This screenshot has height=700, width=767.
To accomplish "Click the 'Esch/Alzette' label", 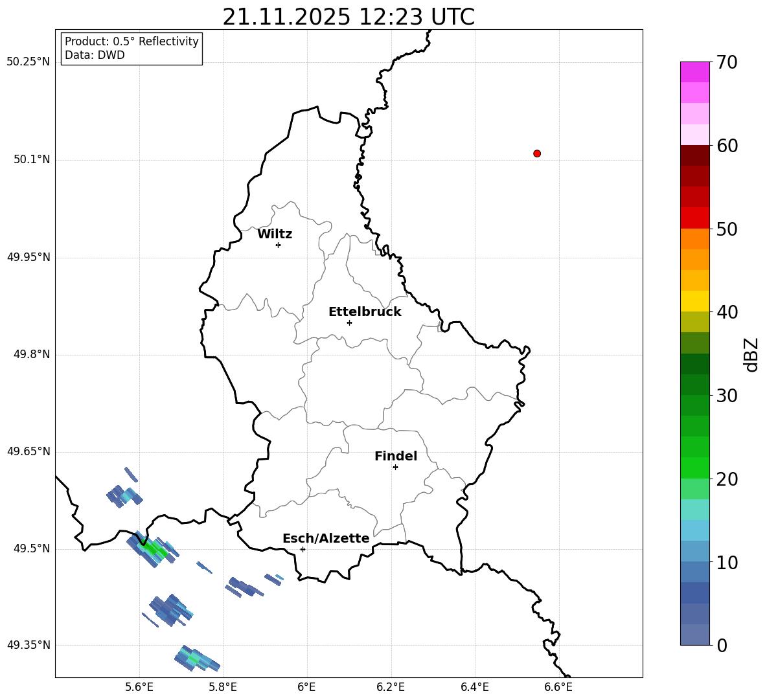I will [x=326, y=538].
